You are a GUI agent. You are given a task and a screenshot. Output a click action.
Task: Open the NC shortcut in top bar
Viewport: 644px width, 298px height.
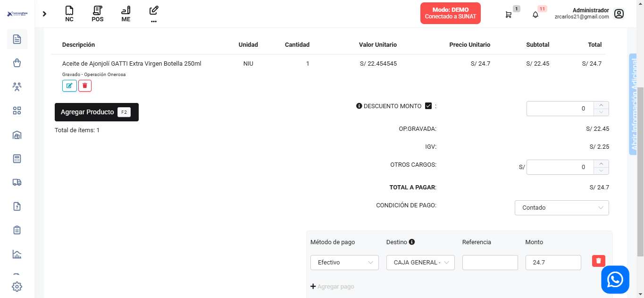click(x=69, y=14)
